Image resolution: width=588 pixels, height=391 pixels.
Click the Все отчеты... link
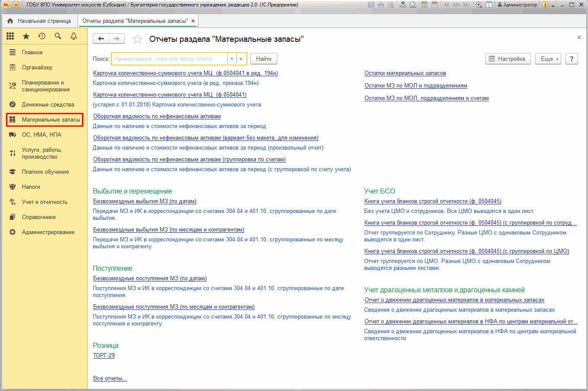110,378
